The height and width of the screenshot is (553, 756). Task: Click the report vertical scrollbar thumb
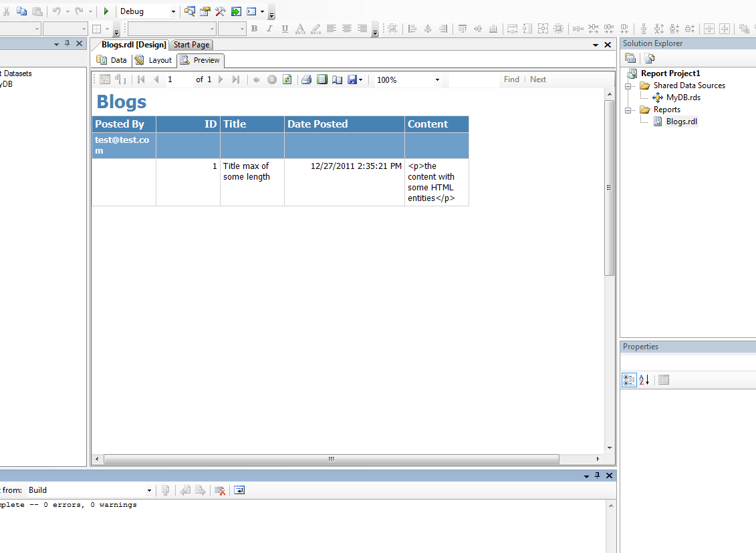610,188
